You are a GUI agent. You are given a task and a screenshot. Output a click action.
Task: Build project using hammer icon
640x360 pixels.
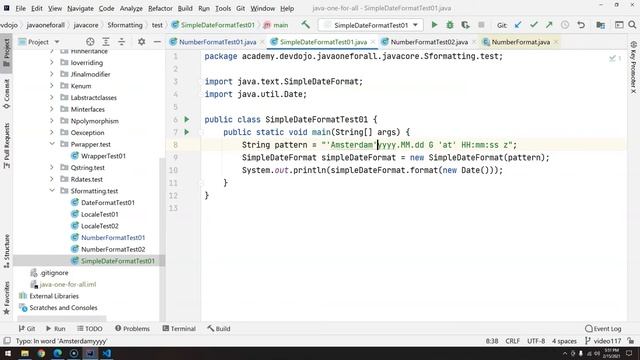coord(305,25)
